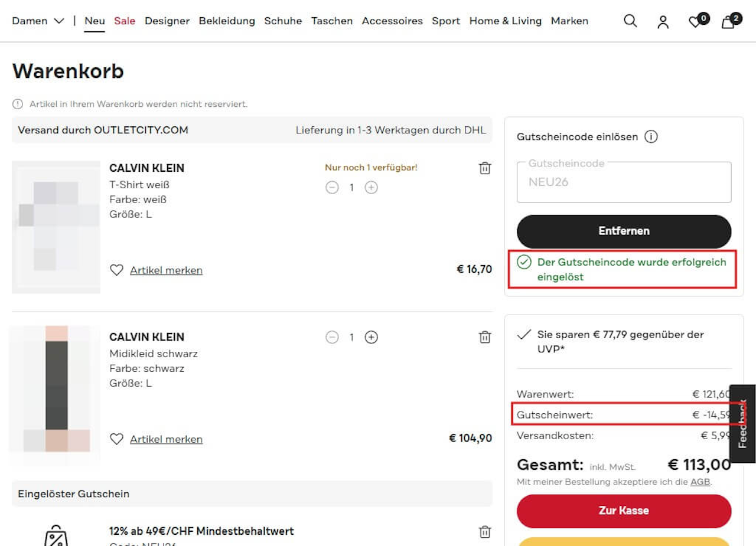Delete the T-Shirt weiß item via trash icon
Screen dimensions: 756x546
click(x=485, y=168)
